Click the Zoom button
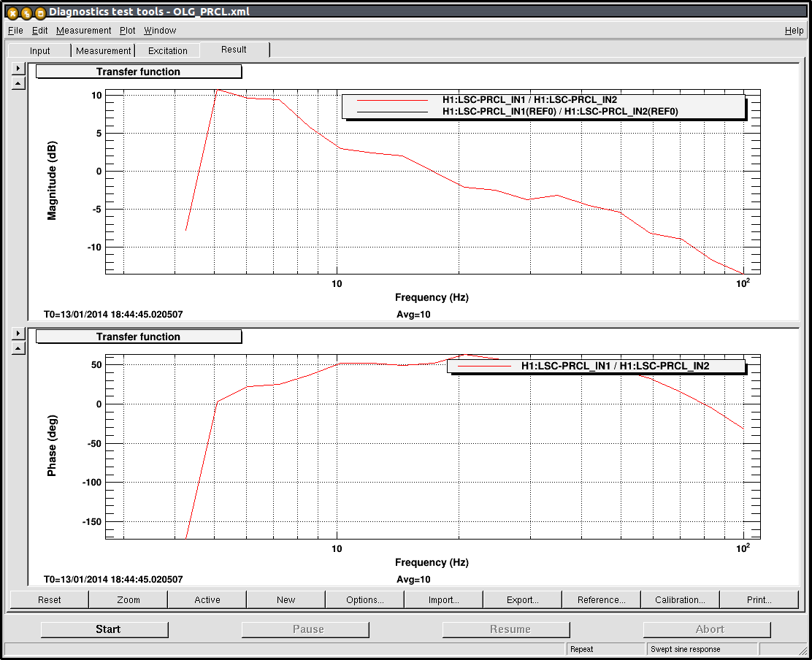Viewport: 812px width, 660px height. click(129, 599)
